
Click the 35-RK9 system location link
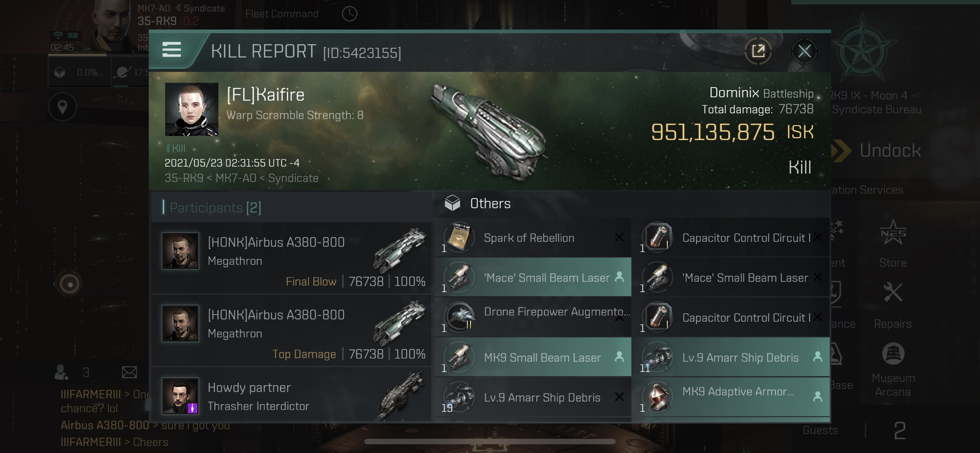184,178
